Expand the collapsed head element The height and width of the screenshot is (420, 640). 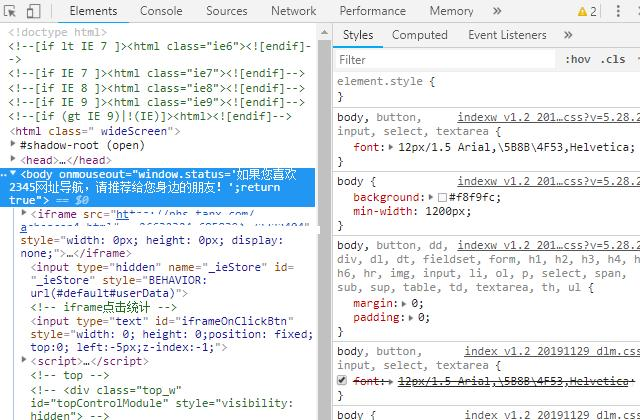(x=13, y=158)
